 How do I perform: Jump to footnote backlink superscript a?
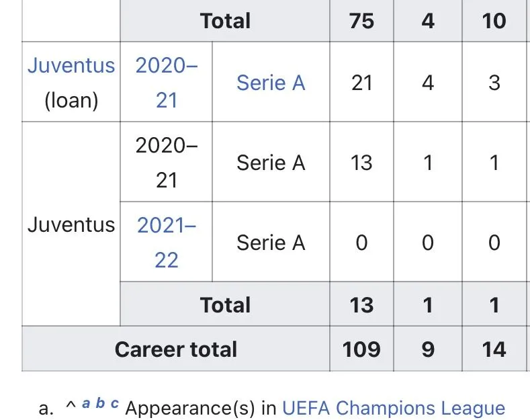coord(87,404)
